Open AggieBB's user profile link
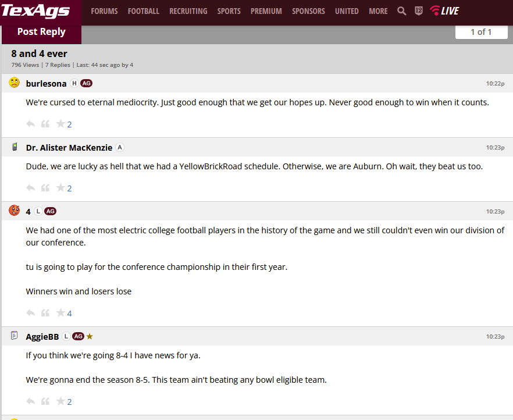The image size is (513, 420). pos(42,337)
